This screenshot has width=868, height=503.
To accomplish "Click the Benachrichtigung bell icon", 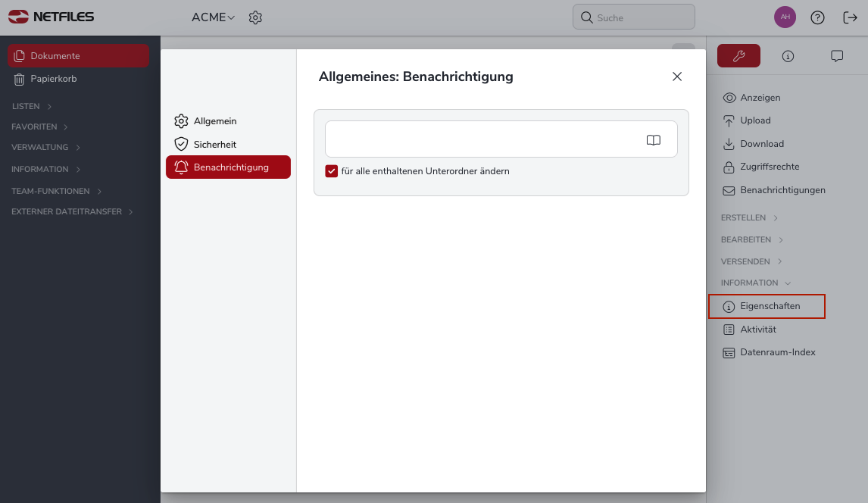I will [181, 167].
